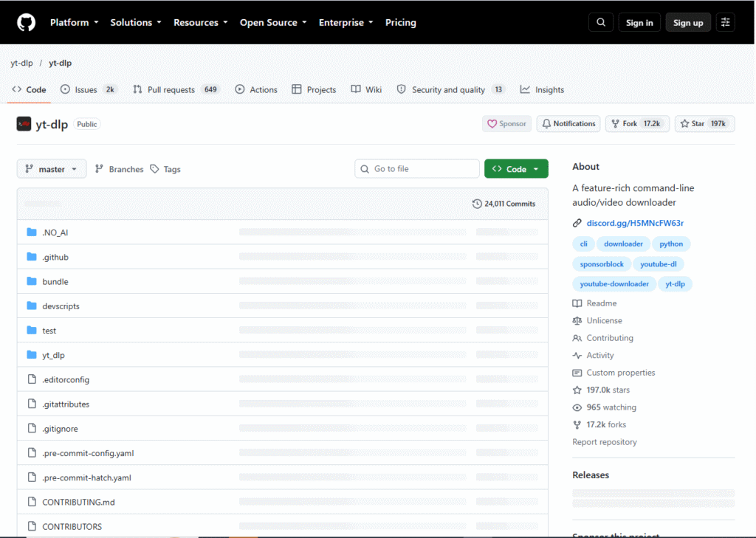Open the Unlicense license link
The width and height of the screenshot is (756, 538).
coord(597,320)
